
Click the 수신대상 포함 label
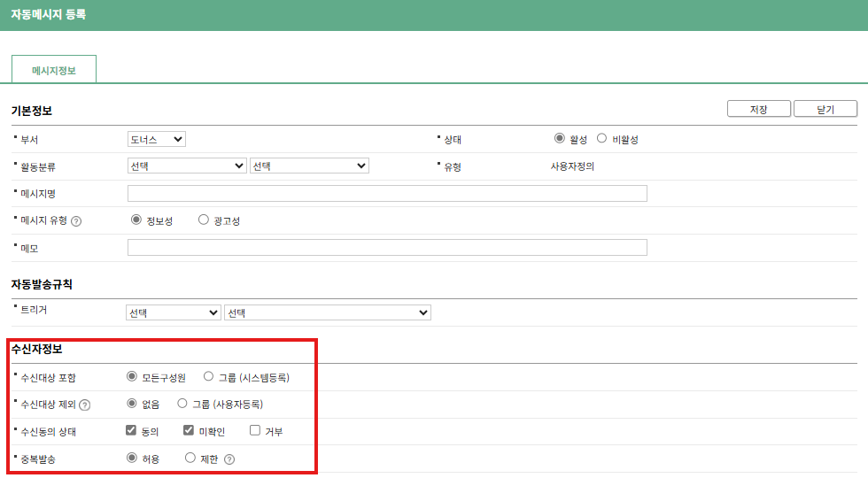(x=48, y=378)
